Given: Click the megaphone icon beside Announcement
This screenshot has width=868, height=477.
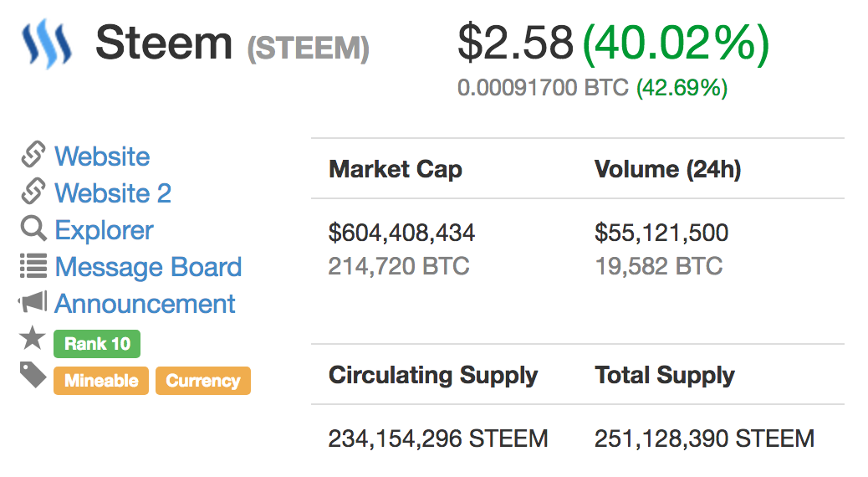Looking at the screenshot, I should pos(33,303).
